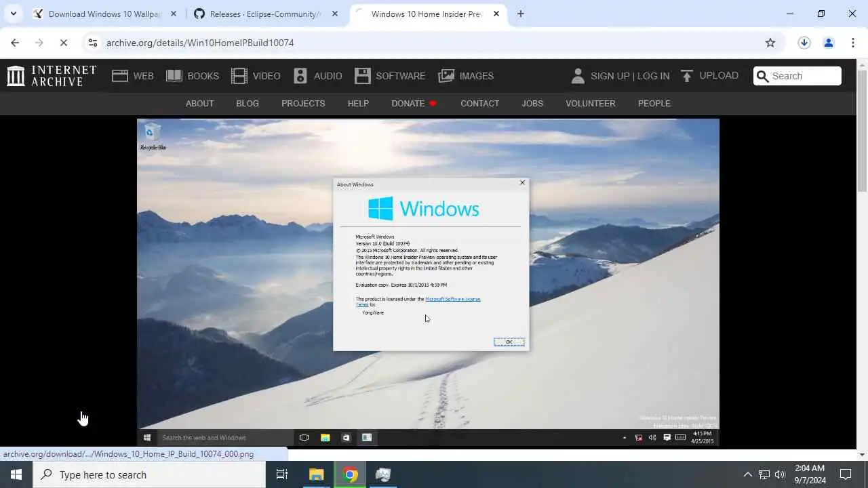This screenshot has width=868, height=488.
Task: Click SIGN UP | LOG IN link
Action: (x=630, y=76)
